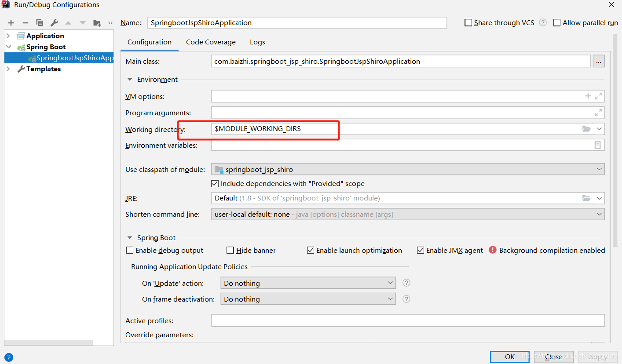The image size is (622, 364).
Task: Select the Spring Boot leaf icon
Action: pyautogui.click(x=21, y=47)
